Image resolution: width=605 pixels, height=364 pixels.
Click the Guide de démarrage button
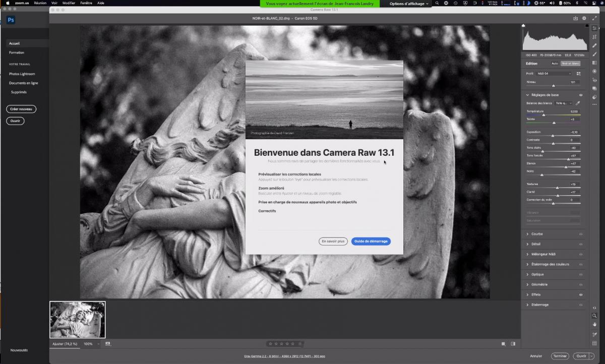coord(371,241)
